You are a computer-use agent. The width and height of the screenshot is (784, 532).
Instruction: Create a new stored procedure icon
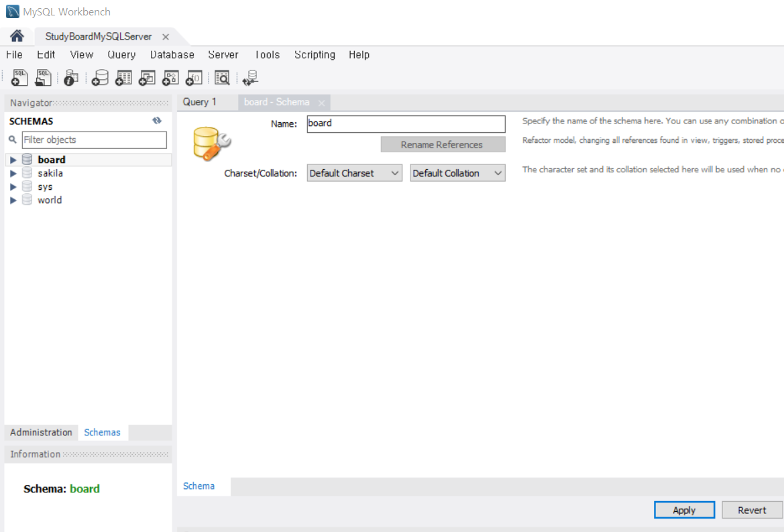coord(170,78)
